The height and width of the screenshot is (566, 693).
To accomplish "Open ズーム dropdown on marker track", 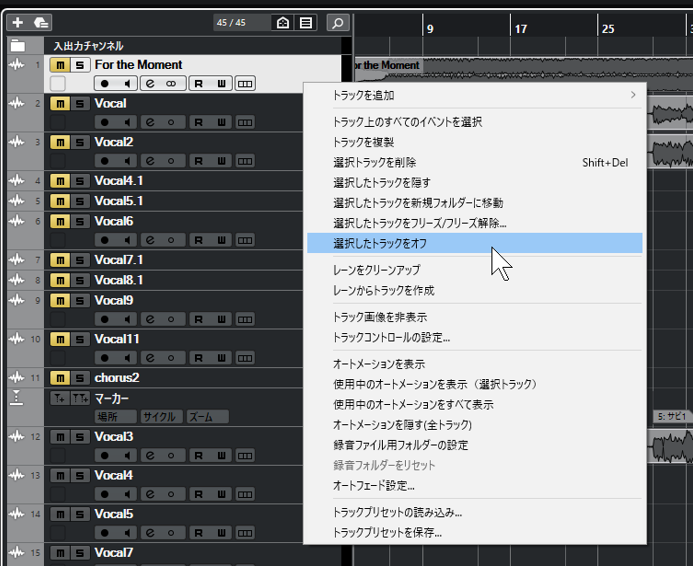I will (208, 417).
